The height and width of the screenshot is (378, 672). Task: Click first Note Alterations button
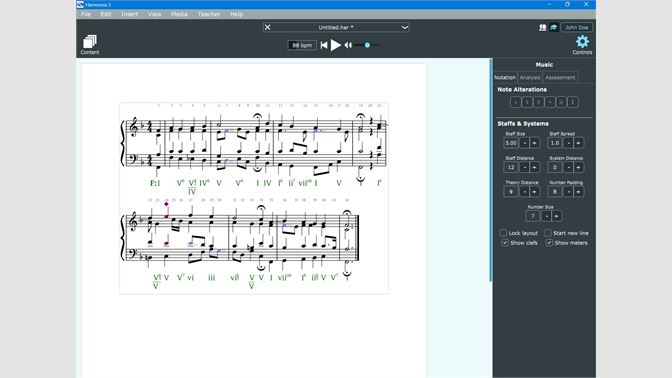pyautogui.click(x=516, y=102)
